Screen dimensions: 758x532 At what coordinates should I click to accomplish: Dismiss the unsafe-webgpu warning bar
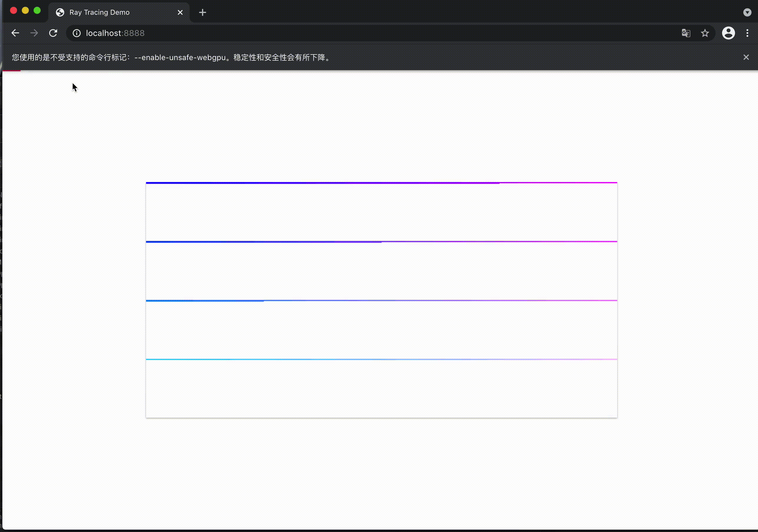coord(746,57)
